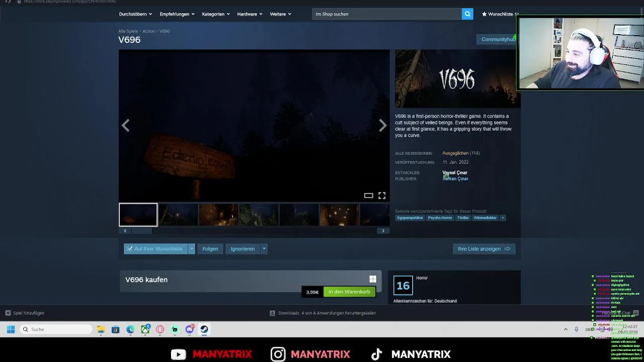The width and height of the screenshot is (644, 362).
Task: Open Ausgeglichen reviews link
Action: click(x=455, y=153)
